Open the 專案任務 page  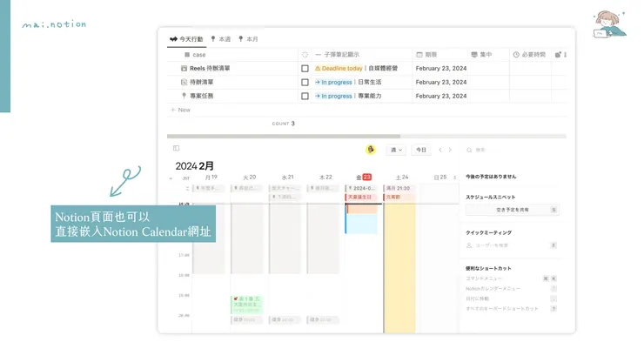pyautogui.click(x=201, y=96)
